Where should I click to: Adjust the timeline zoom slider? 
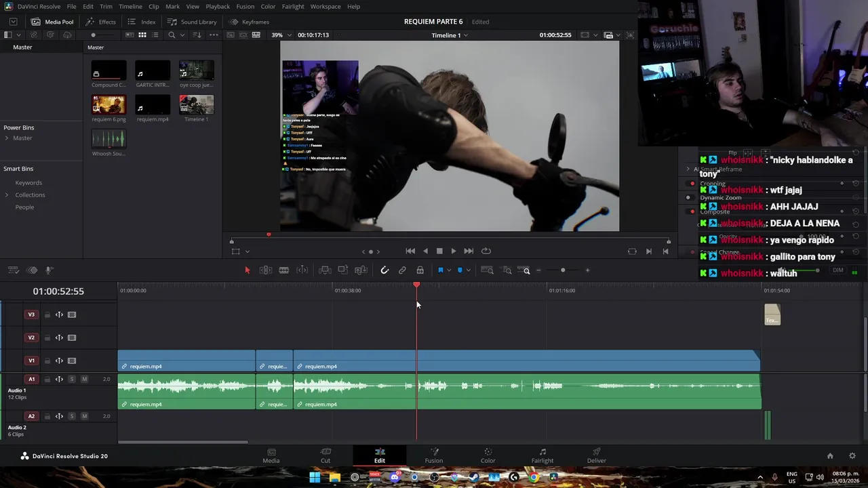click(563, 270)
